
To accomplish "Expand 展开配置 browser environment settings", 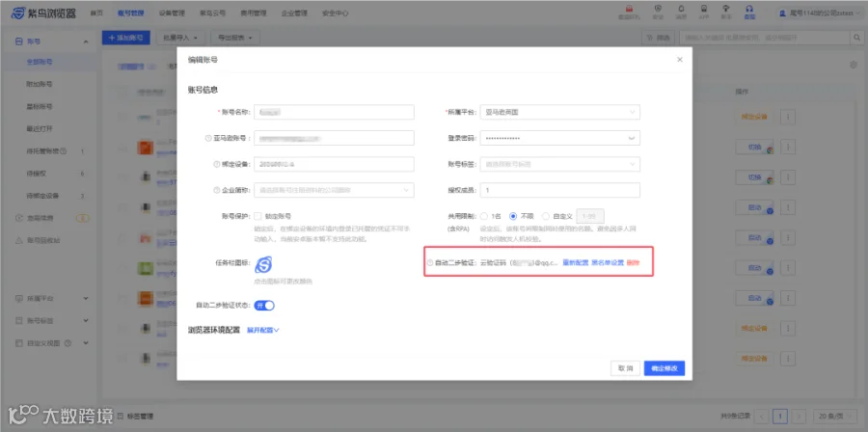I will [x=263, y=330].
